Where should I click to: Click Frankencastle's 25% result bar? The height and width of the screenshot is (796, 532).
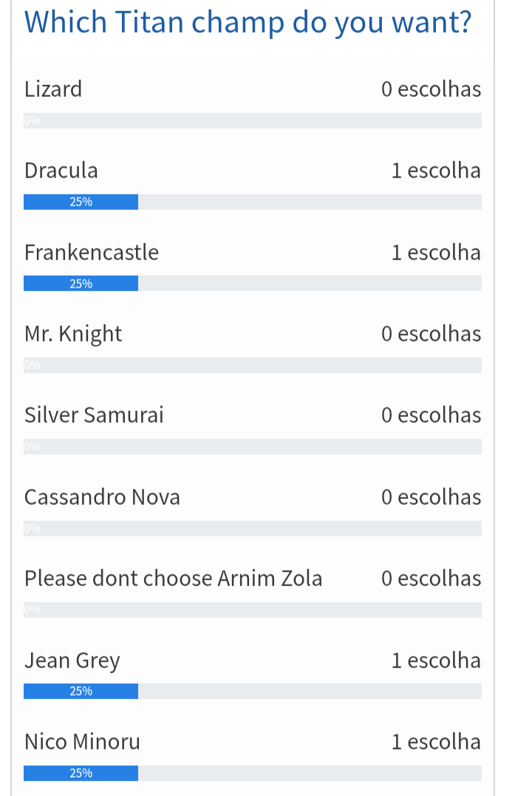[x=81, y=284]
